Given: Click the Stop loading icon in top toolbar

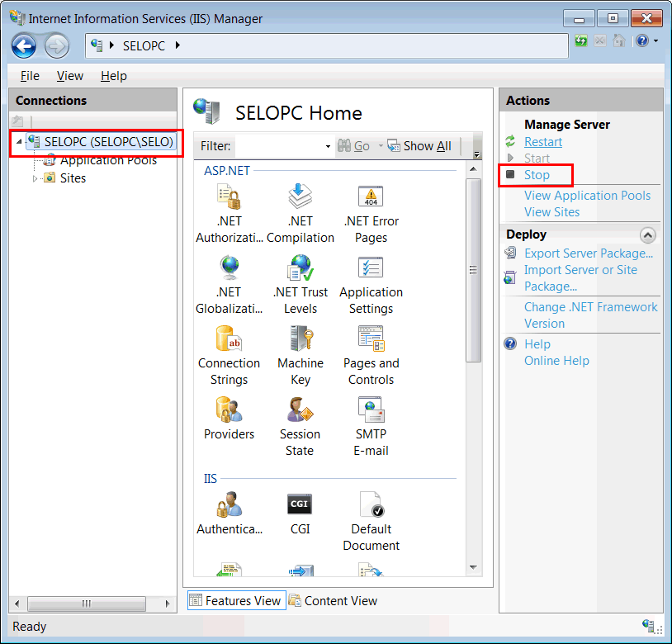Looking at the screenshot, I should [600, 41].
